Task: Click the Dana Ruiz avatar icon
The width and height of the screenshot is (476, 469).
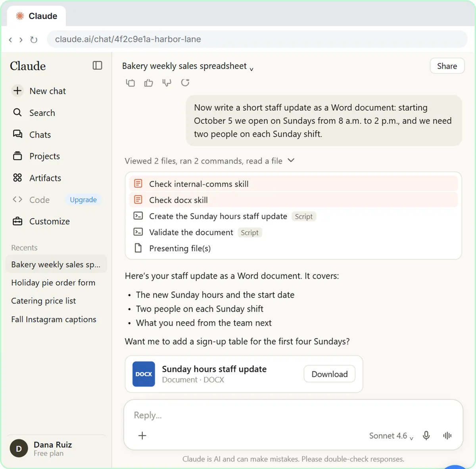Action: click(x=19, y=449)
